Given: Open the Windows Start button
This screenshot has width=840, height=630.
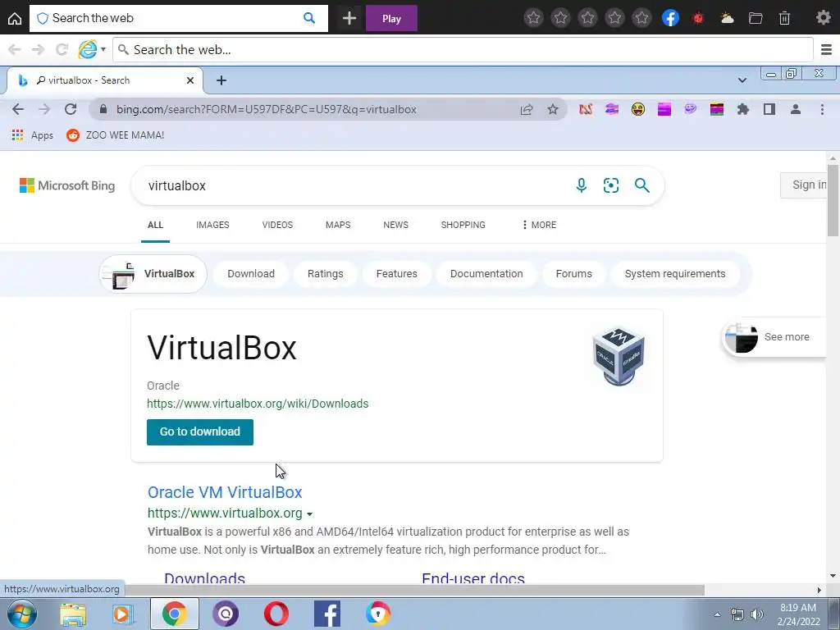Looking at the screenshot, I should click(x=21, y=614).
